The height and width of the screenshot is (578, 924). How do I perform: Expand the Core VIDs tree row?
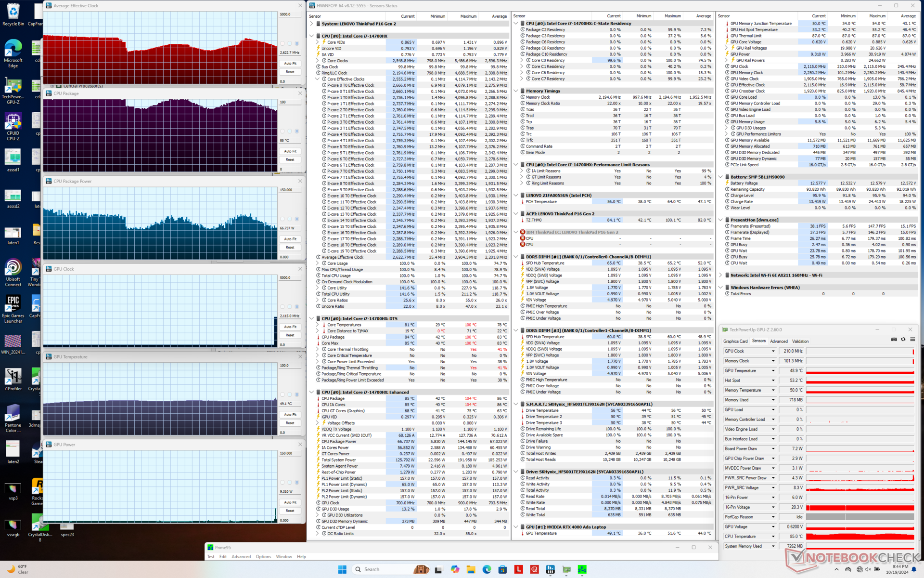[317, 42]
